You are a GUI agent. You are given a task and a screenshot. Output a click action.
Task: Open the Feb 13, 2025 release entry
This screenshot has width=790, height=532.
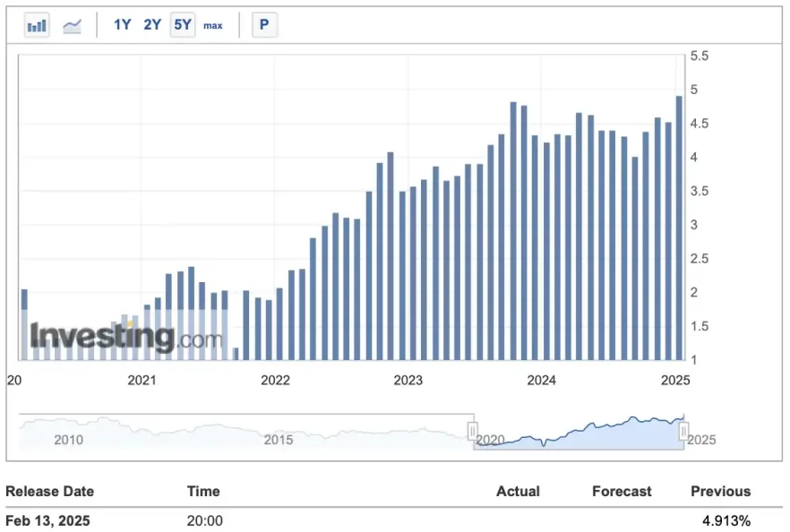[x=48, y=520]
